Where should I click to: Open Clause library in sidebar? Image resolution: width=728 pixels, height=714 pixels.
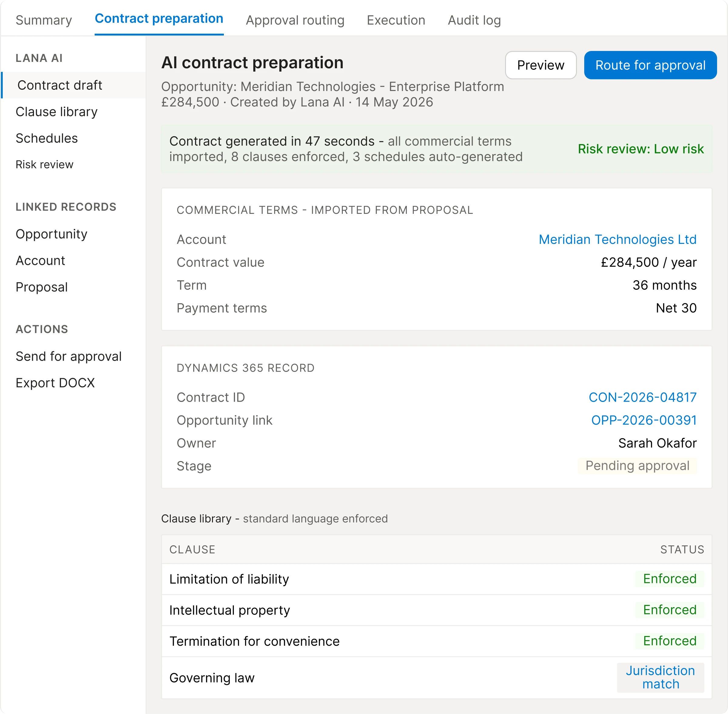[57, 112]
